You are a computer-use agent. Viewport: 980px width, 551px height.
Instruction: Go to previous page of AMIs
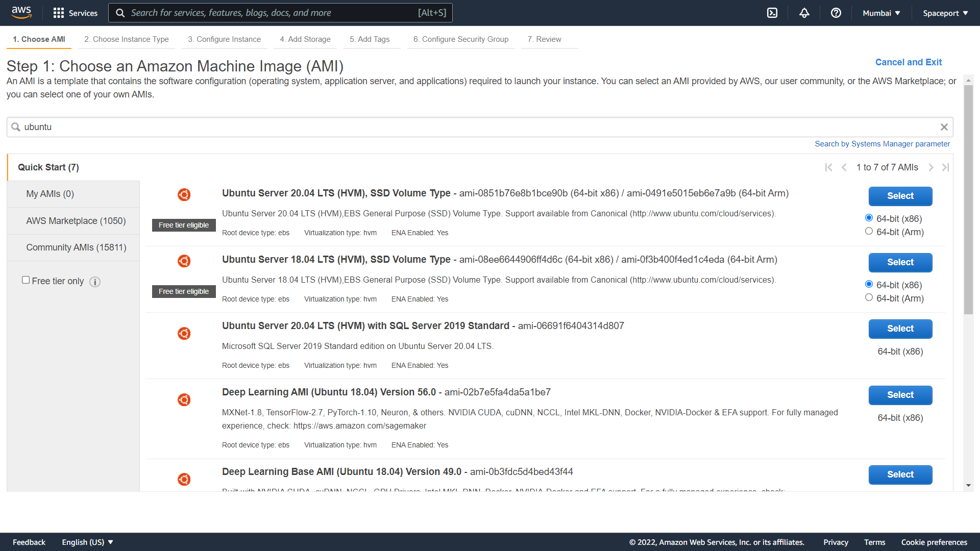coord(844,167)
